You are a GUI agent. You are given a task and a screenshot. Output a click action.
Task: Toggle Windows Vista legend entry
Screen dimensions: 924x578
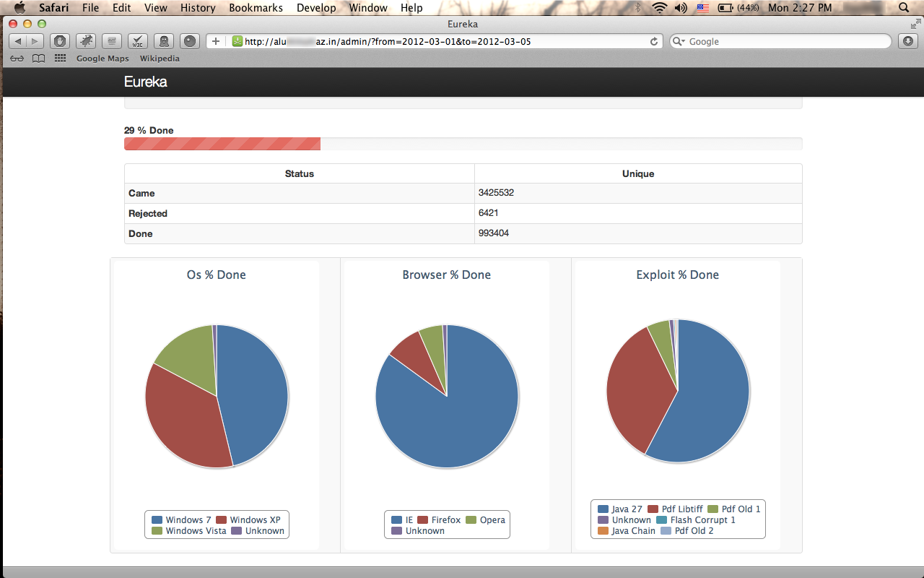(x=189, y=530)
